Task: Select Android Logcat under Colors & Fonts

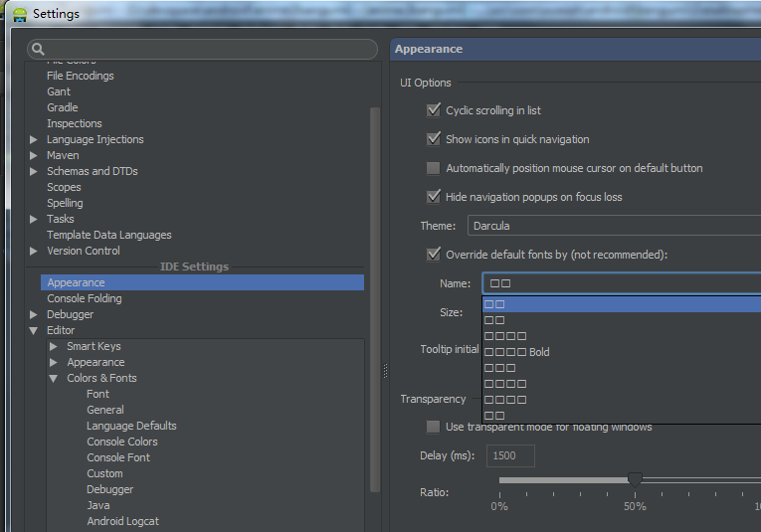Action: 122,521
